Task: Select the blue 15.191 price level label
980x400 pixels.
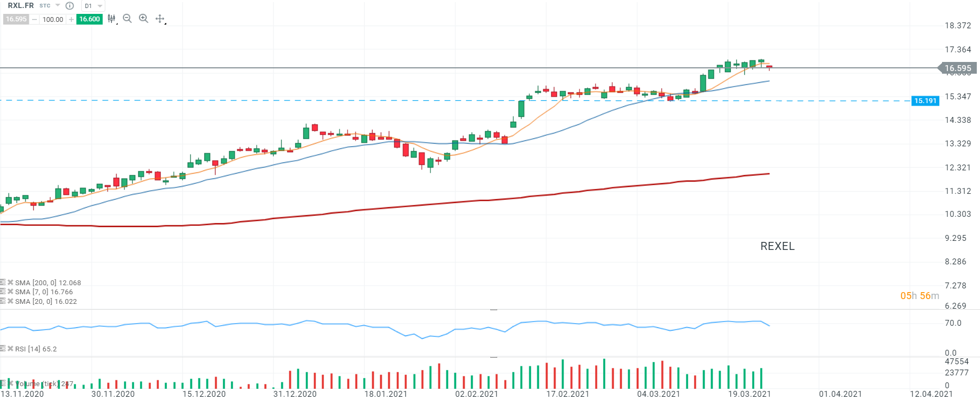Action: [925, 101]
